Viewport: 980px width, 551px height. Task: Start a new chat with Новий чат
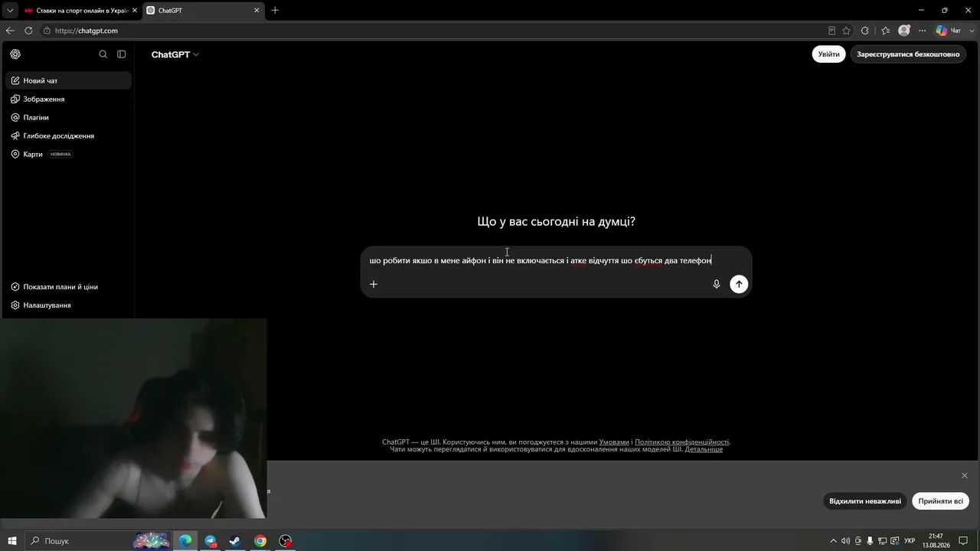click(69, 80)
